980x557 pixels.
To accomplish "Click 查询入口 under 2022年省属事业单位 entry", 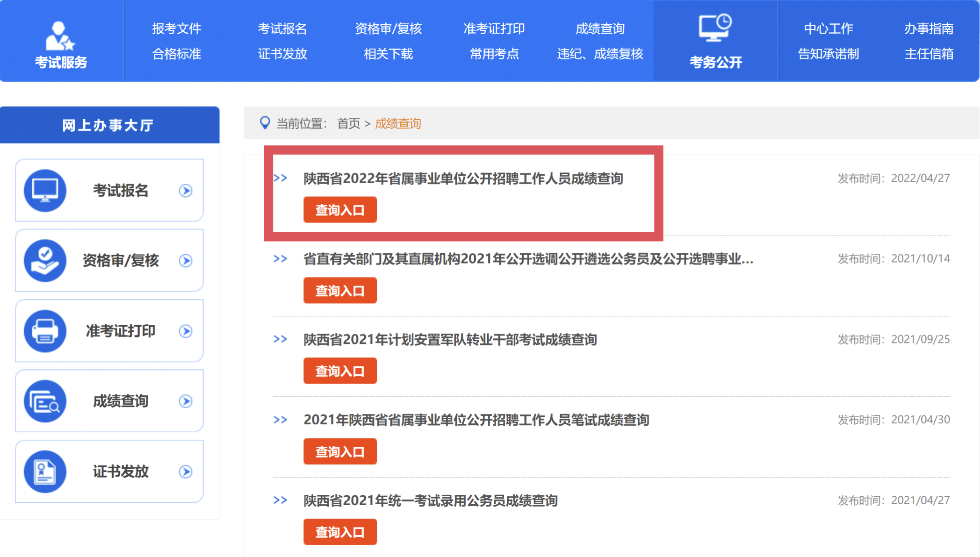I will click(340, 210).
